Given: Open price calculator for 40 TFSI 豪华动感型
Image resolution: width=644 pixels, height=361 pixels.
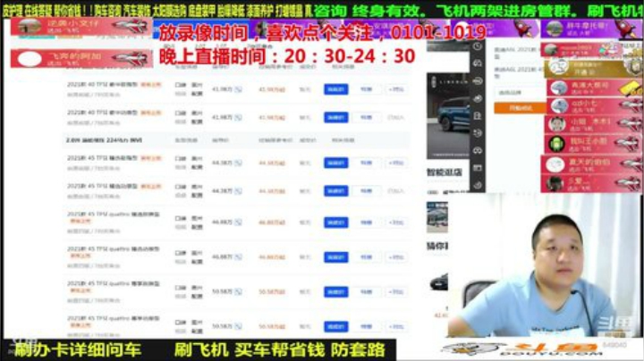Looking at the screenshot, I should coord(239,117).
